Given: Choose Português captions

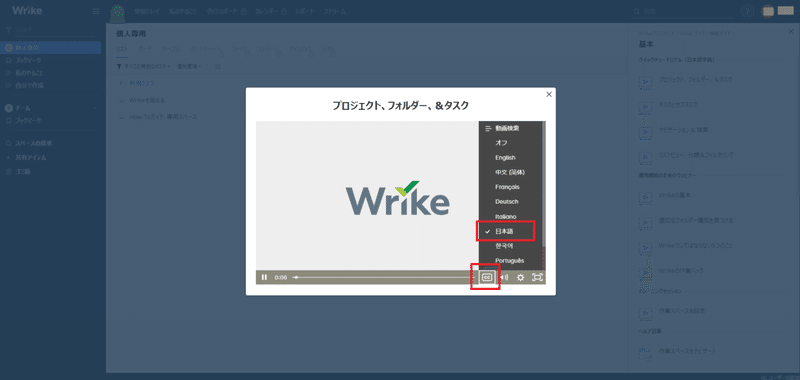Looking at the screenshot, I should (509, 261).
